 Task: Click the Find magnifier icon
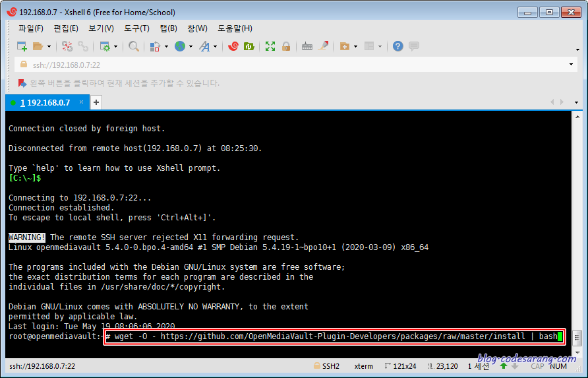click(134, 46)
